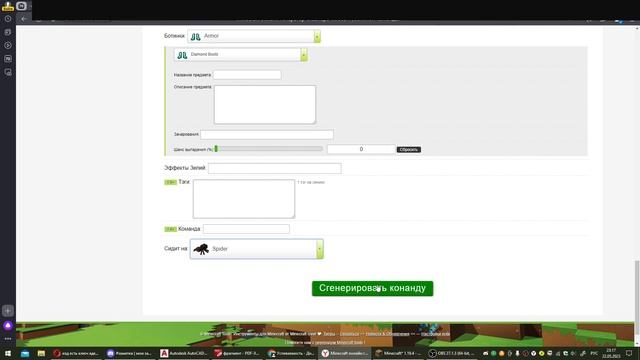This screenshot has height=360, width=640.
Task: Switch to the PDF fragment taskbar window
Action: [x=237, y=353]
